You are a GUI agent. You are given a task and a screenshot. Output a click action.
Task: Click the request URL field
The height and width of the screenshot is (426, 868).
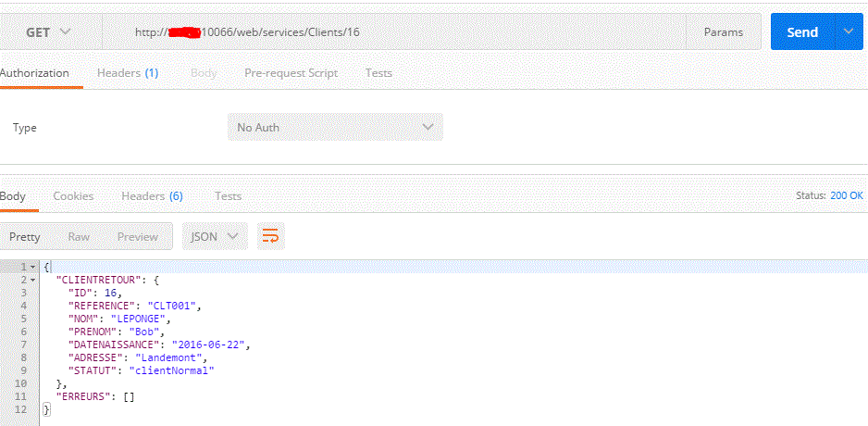click(x=393, y=32)
